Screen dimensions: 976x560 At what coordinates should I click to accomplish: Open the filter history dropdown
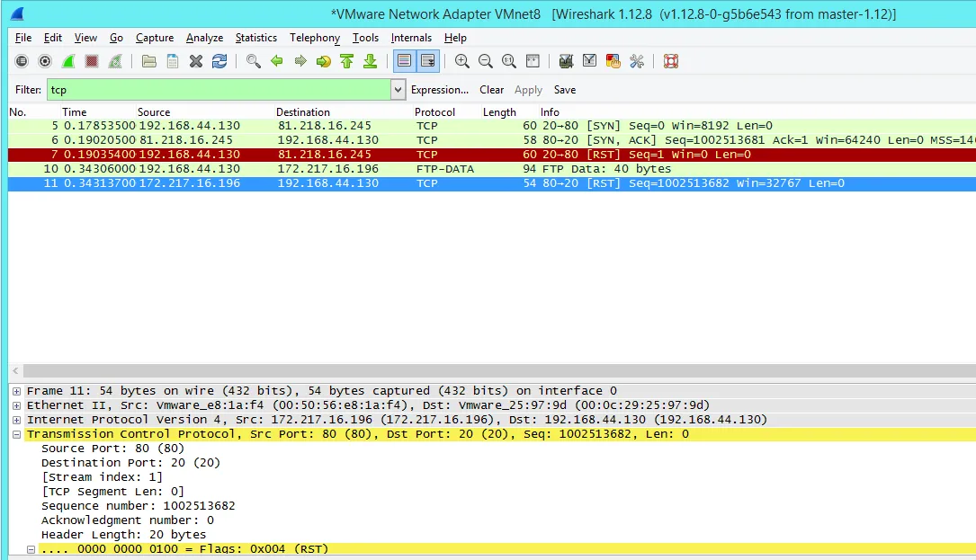[398, 90]
